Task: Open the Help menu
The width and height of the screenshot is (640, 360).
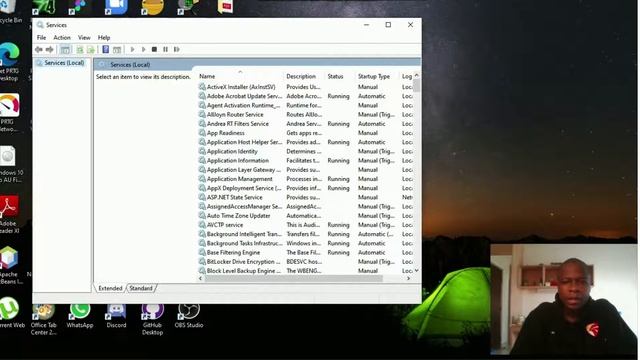Action: tap(104, 38)
